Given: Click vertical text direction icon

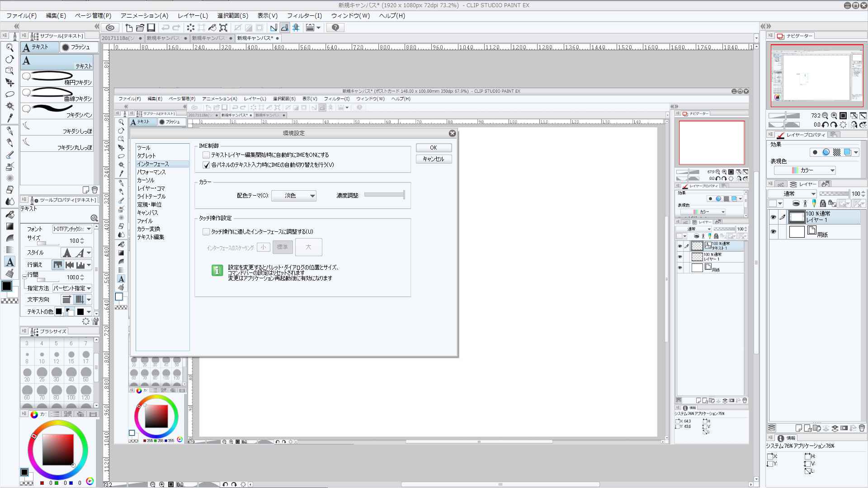Looking at the screenshot, I should [x=80, y=300].
